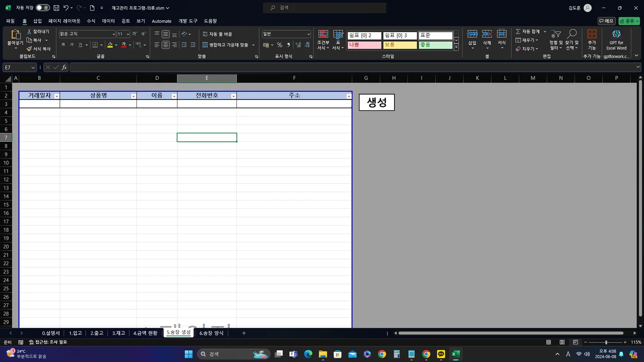Click Merge and Center (병합하고 가운데 맞춤)
The image size is (644, 362).
click(x=226, y=45)
